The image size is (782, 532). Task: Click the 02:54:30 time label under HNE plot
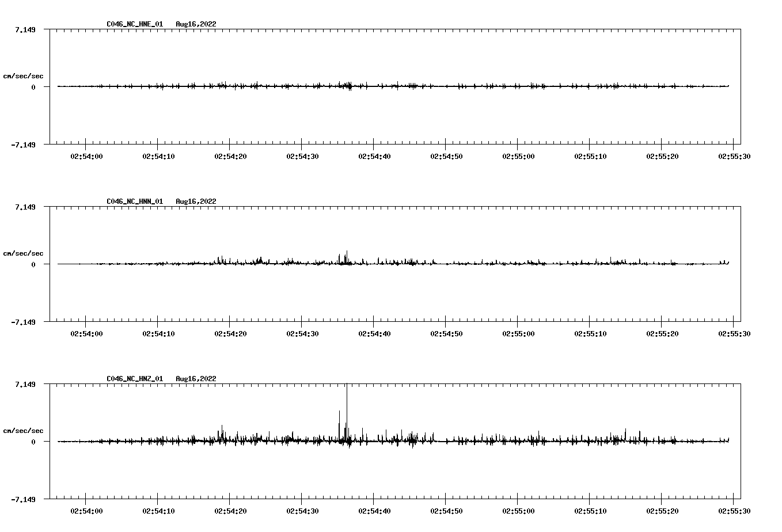[x=303, y=156]
